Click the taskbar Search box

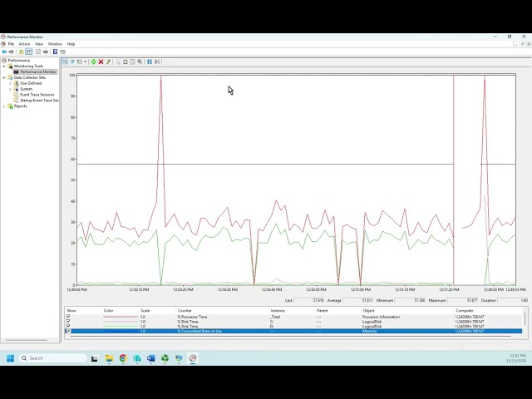coord(52,358)
